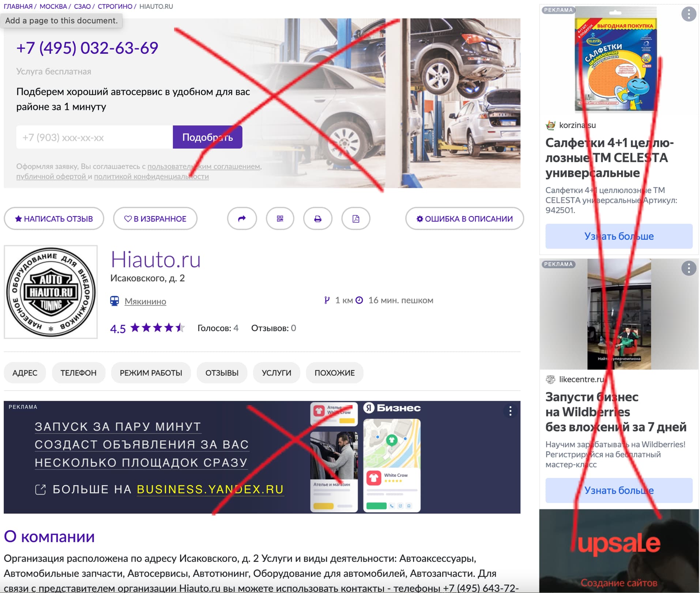Open the публичной офертой link

coord(51,176)
